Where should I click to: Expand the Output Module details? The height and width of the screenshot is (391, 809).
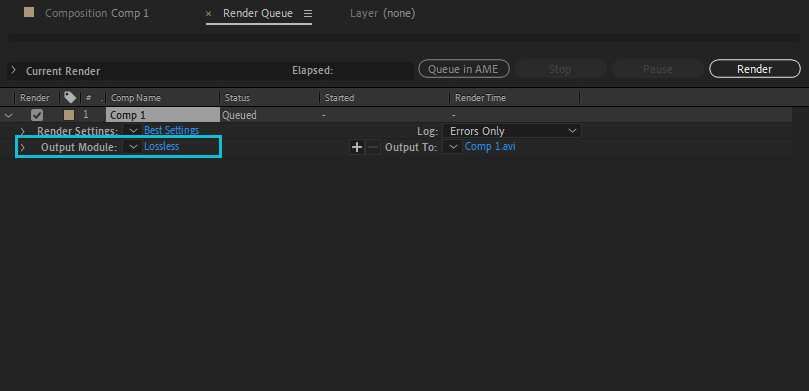click(x=22, y=148)
